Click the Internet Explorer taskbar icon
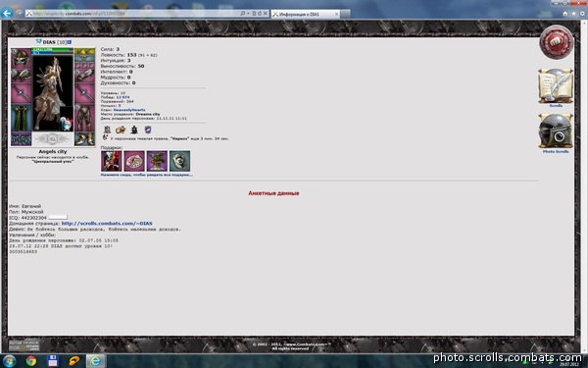The height and width of the screenshot is (368, 588). (96, 361)
